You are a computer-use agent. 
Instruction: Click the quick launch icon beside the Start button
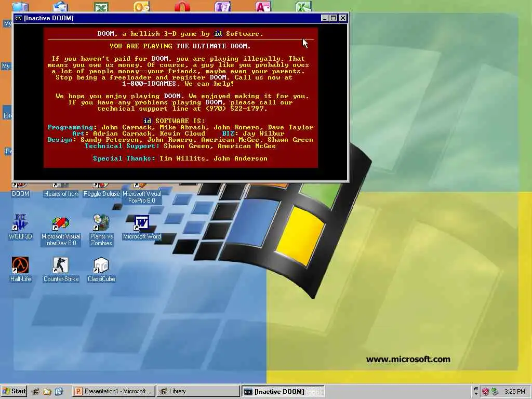pyautogui.click(x=36, y=392)
